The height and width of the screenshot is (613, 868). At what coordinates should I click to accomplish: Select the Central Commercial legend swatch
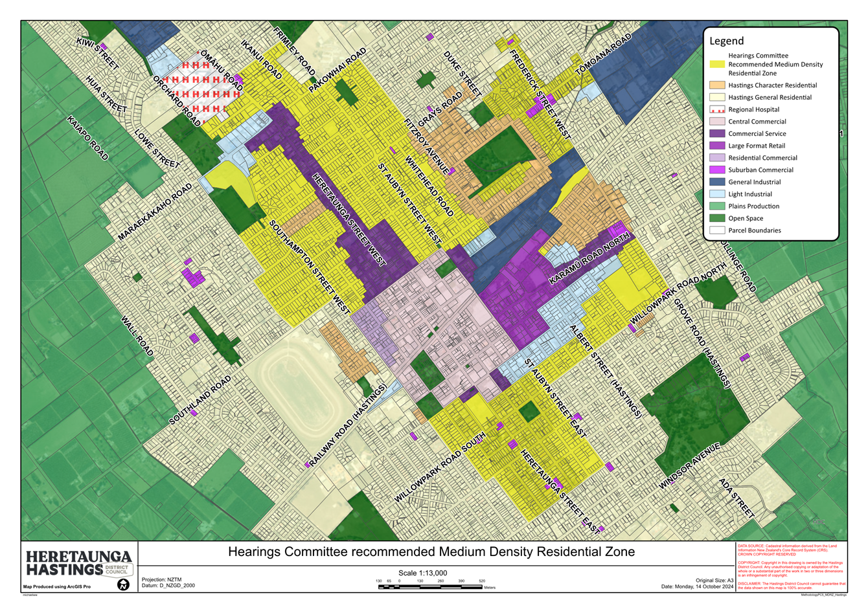(x=716, y=121)
